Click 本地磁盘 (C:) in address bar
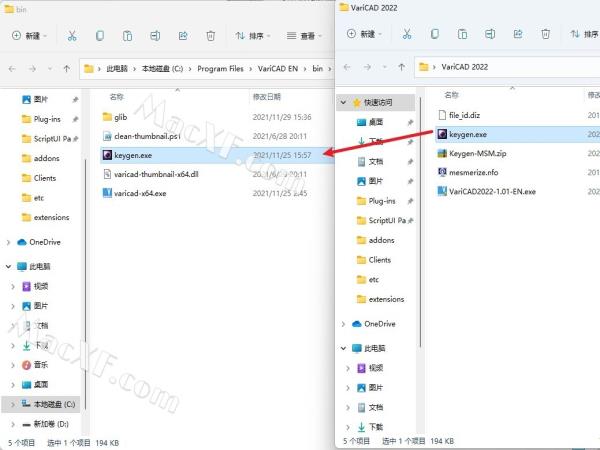This screenshot has width=600, height=450. (162, 69)
